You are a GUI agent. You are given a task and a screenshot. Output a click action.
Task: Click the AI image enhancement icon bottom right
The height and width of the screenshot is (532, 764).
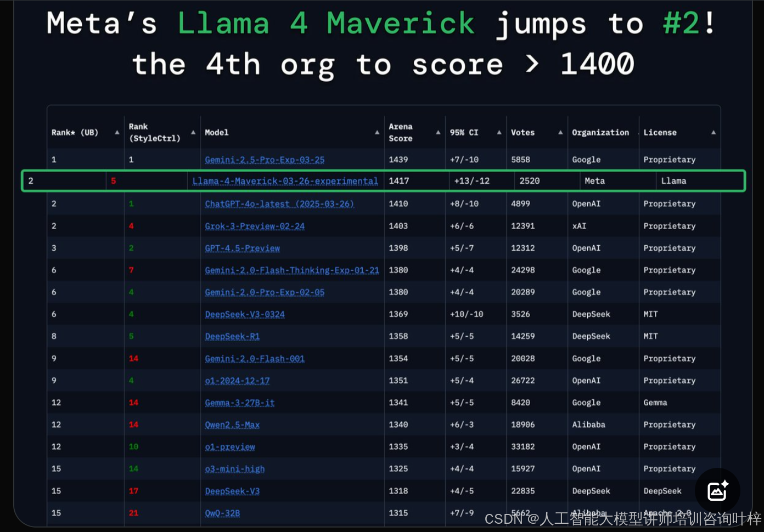[717, 490]
